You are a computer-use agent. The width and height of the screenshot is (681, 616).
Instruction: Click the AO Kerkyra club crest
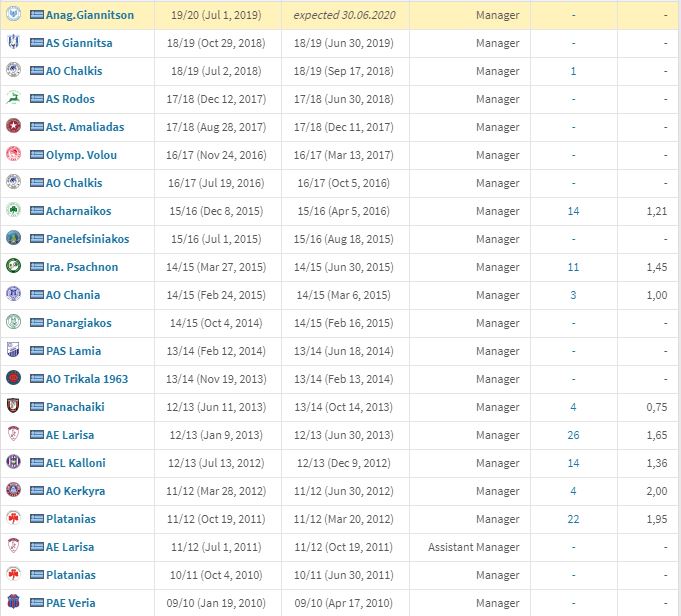click(x=14, y=491)
